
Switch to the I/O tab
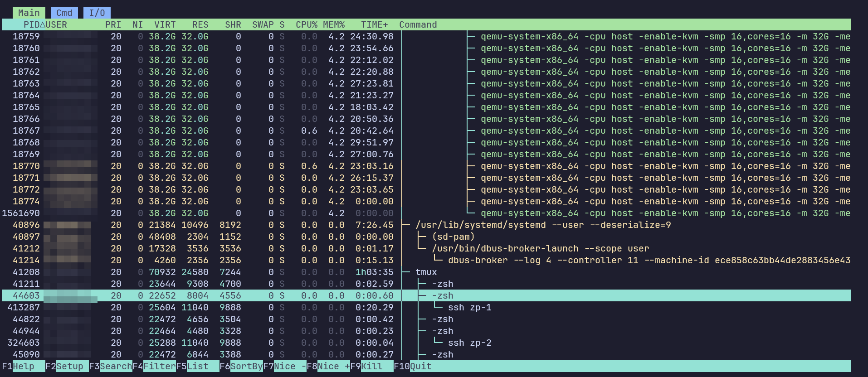[x=97, y=13]
